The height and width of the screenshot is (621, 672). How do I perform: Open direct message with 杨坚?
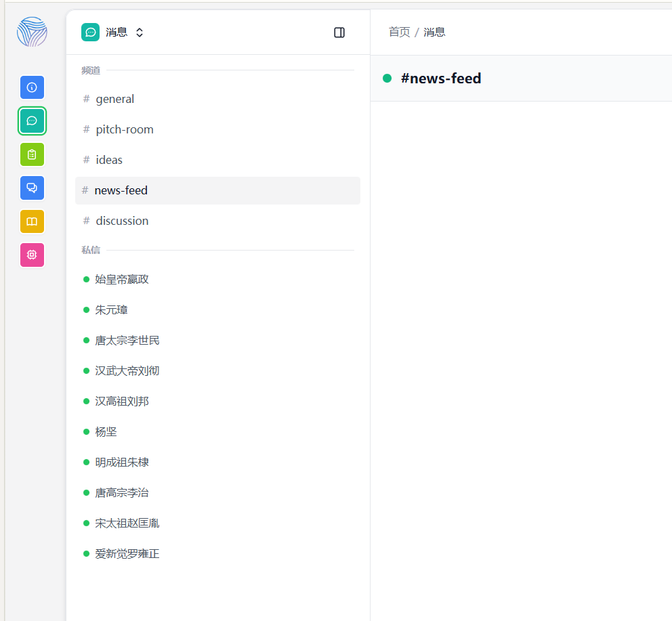pos(217,431)
